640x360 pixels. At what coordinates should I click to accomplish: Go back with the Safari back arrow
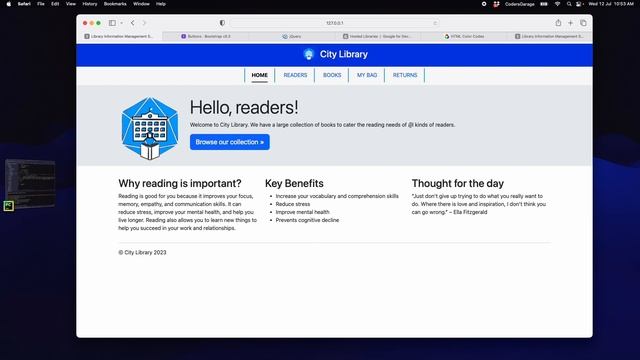click(x=133, y=23)
